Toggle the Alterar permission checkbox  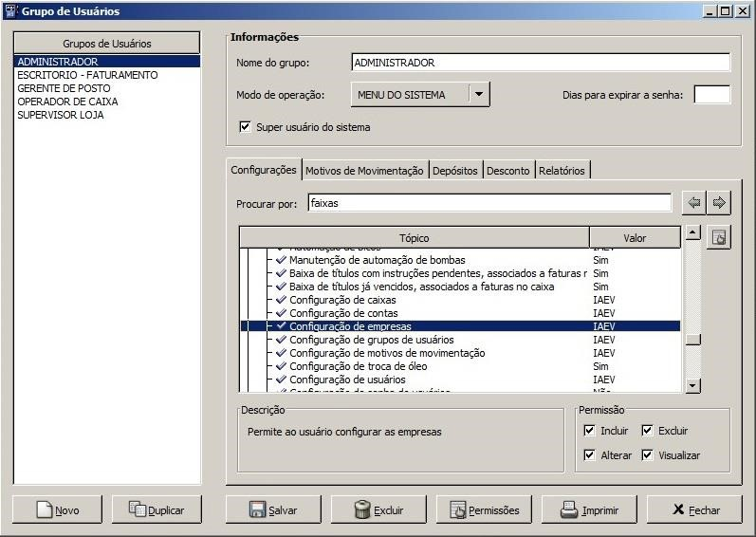pyautogui.click(x=589, y=454)
